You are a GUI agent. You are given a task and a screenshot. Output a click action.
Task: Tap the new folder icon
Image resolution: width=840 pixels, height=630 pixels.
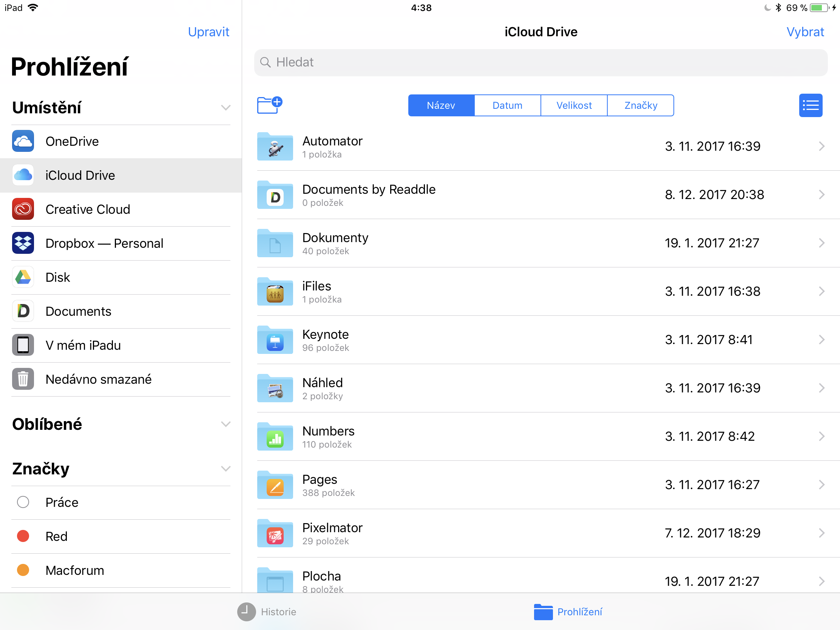coord(269,105)
